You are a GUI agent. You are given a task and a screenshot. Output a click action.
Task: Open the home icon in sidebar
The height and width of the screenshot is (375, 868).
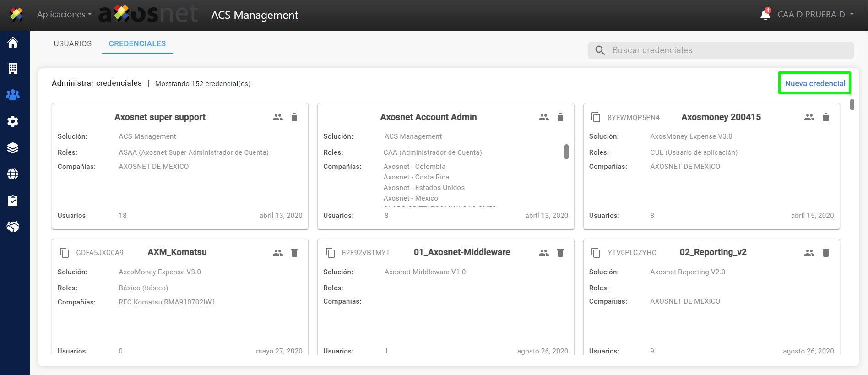point(13,43)
